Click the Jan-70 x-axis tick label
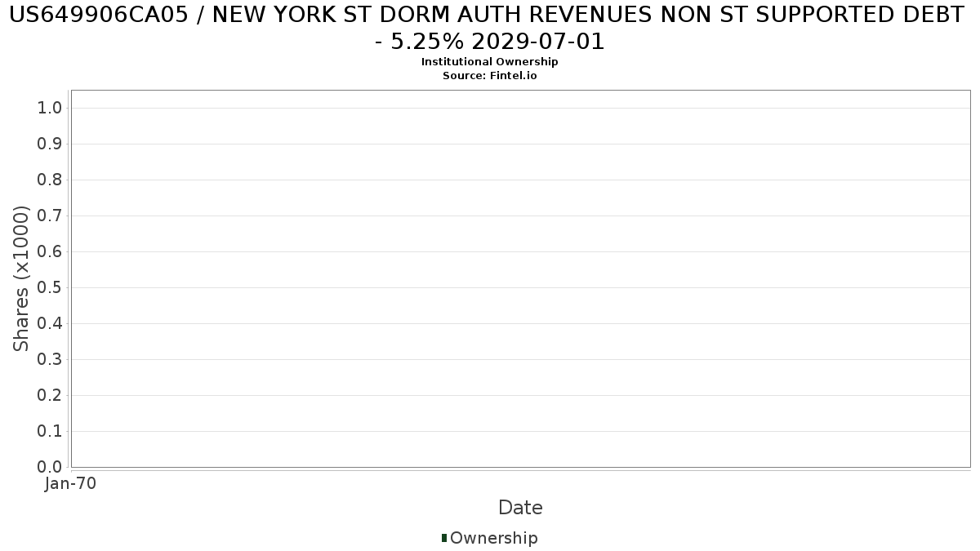The height and width of the screenshot is (551, 980). (x=70, y=484)
